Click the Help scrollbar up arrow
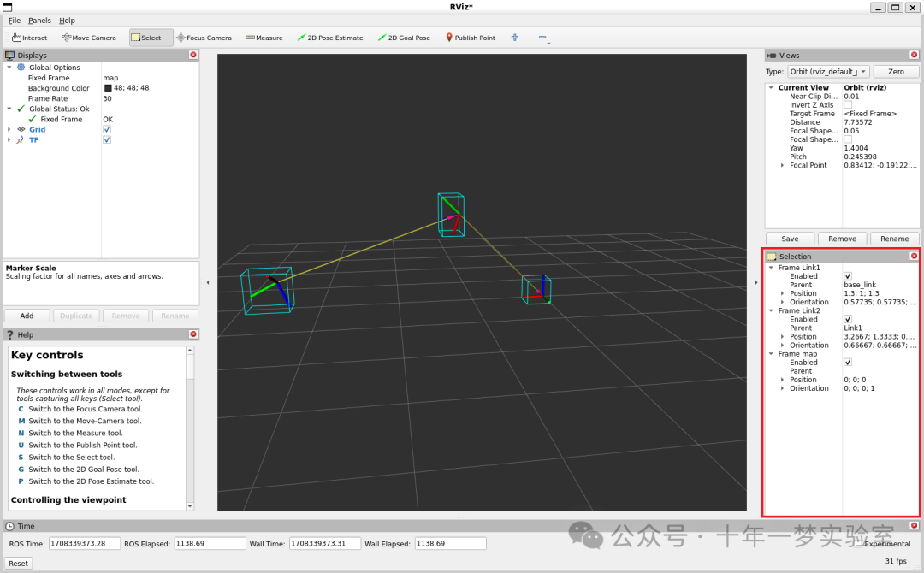 pos(190,351)
